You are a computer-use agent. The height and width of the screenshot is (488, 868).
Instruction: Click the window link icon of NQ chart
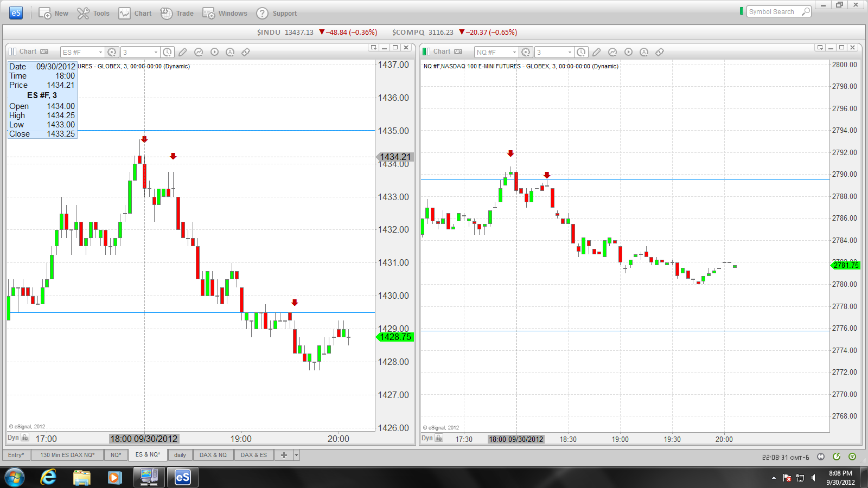[426, 52]
